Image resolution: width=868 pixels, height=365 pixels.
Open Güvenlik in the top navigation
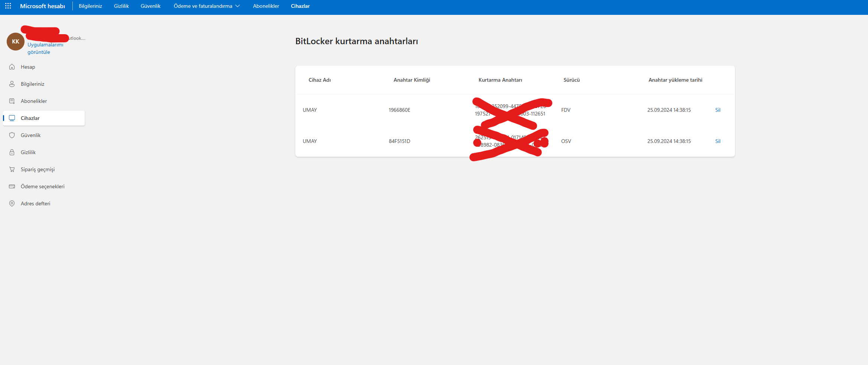point(150,6)
